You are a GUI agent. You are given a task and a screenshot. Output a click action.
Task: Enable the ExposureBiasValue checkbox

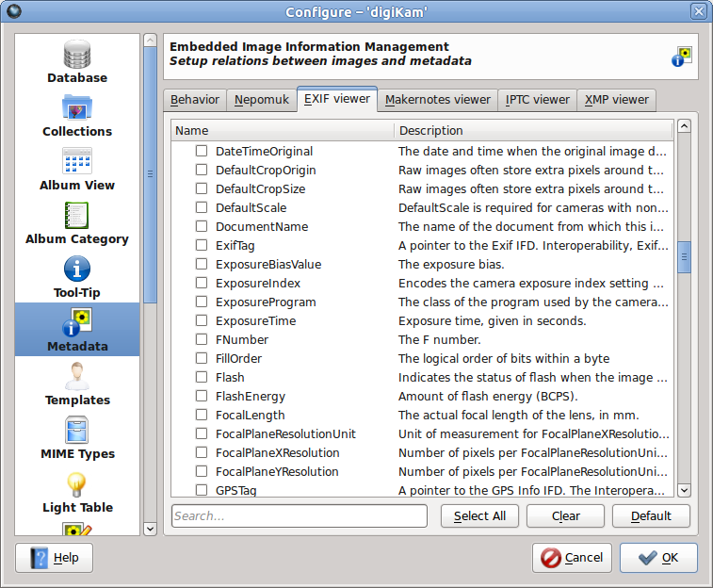tap(202, 264)
